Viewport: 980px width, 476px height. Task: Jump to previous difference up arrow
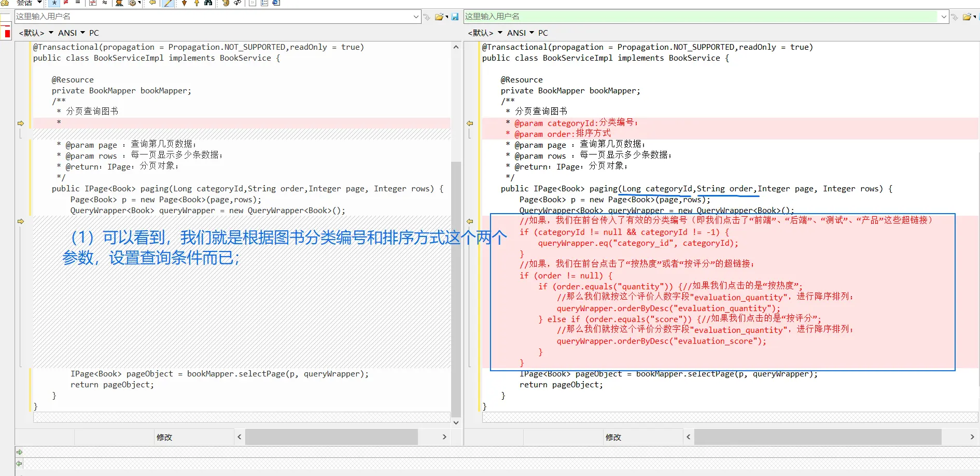point(197,3)
